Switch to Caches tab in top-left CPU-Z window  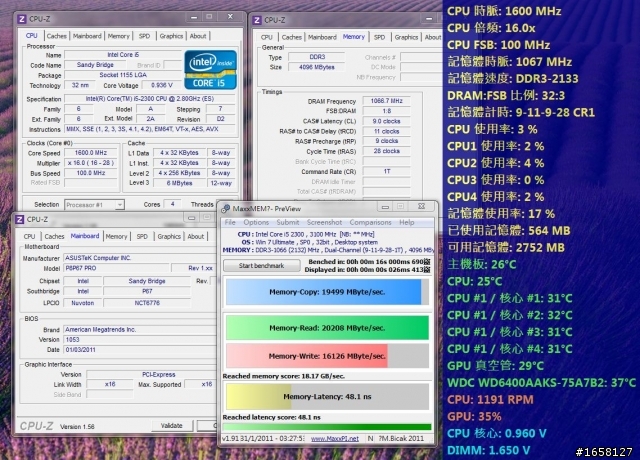tap(56, 36)
